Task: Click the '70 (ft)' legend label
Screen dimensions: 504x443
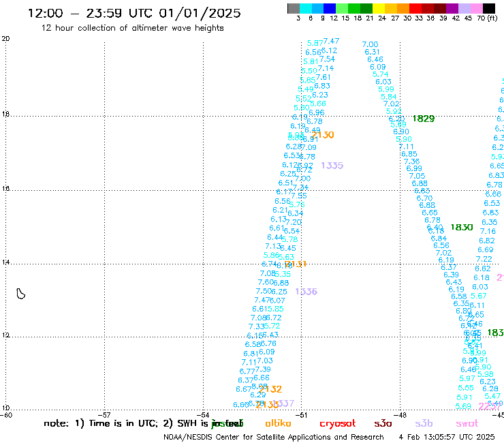Action: [487, 18]
